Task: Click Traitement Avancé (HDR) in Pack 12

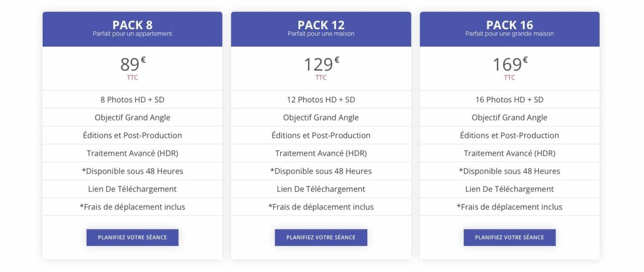Action: 321,153
